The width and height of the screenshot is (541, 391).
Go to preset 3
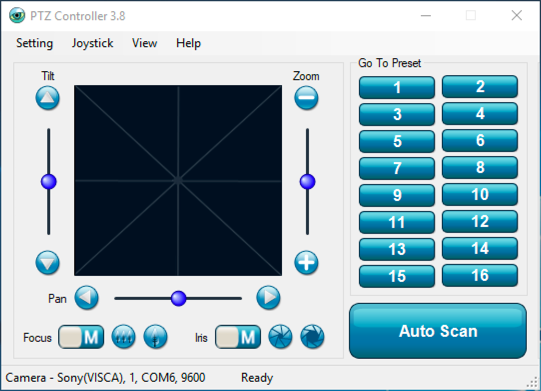tap(397, 114)
